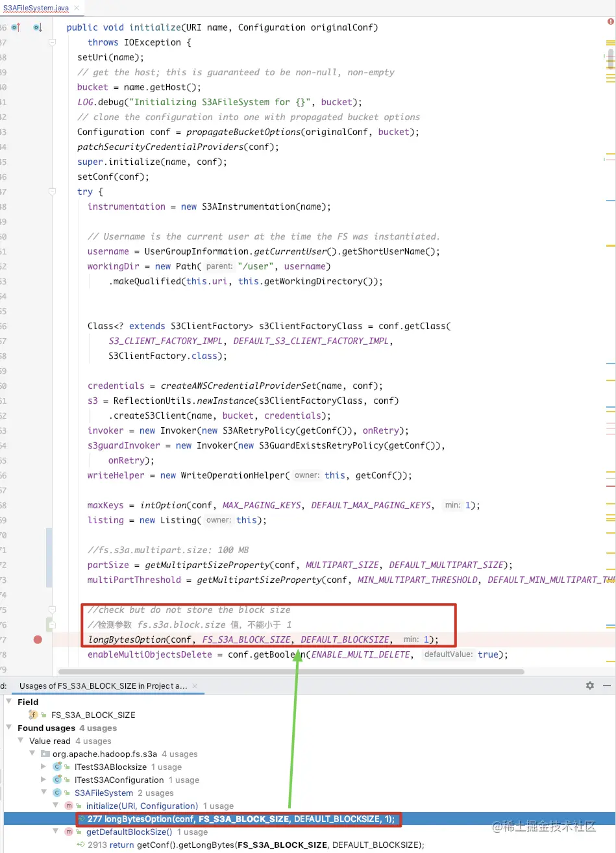
Task: Click MAX_PAGING_KEYS constant in intOption call
Action: 262,505
